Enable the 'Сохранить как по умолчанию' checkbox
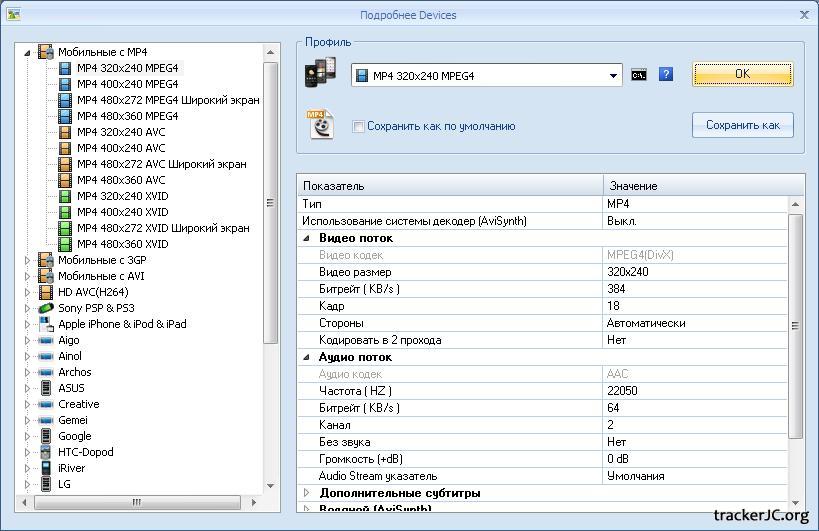 (358, 127)
